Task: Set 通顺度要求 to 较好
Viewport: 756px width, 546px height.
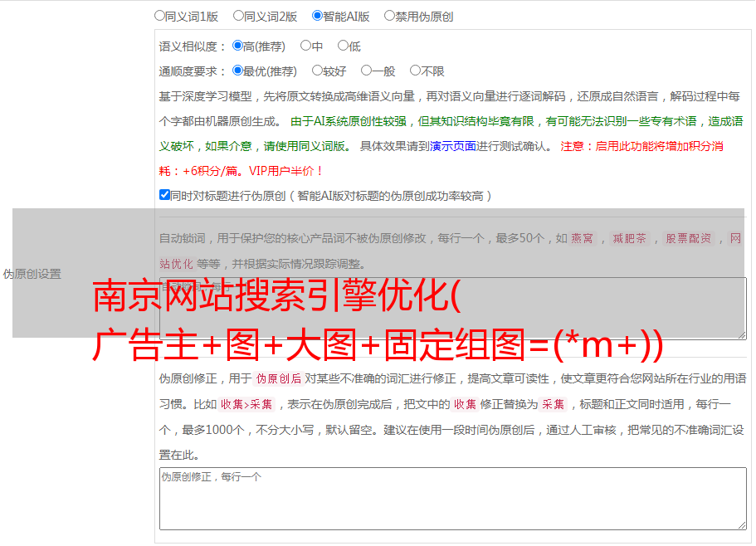Action: [x=317, y=71]
